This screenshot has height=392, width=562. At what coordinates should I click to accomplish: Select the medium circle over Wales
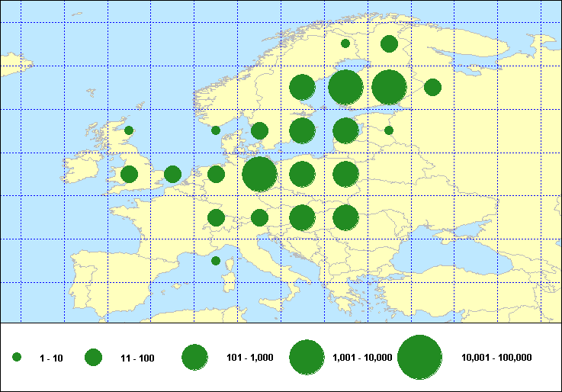129,174
